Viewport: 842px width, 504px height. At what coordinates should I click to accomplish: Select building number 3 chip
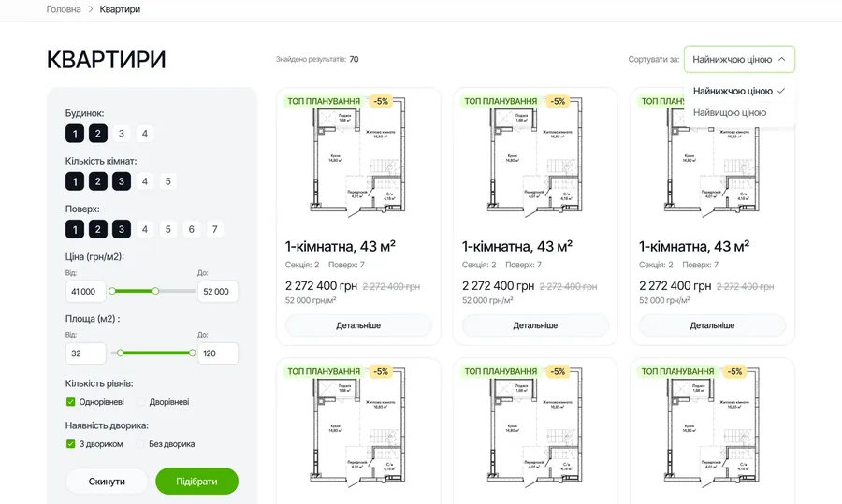(x=122, y=134)
